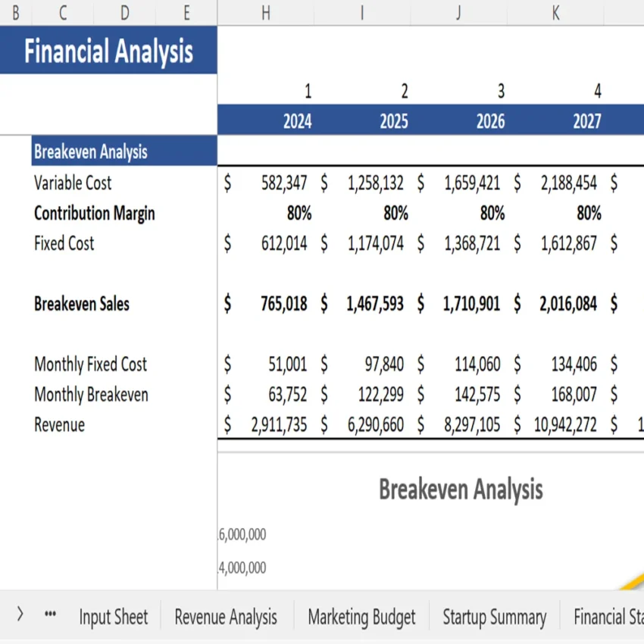Screen dimensions: 644x644
Task: Open the Revenue Analysis sheet
Action: [x=225, y=617]
